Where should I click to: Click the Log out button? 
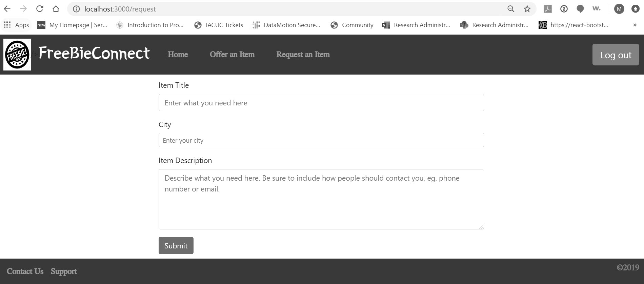[x=616, y=55]
